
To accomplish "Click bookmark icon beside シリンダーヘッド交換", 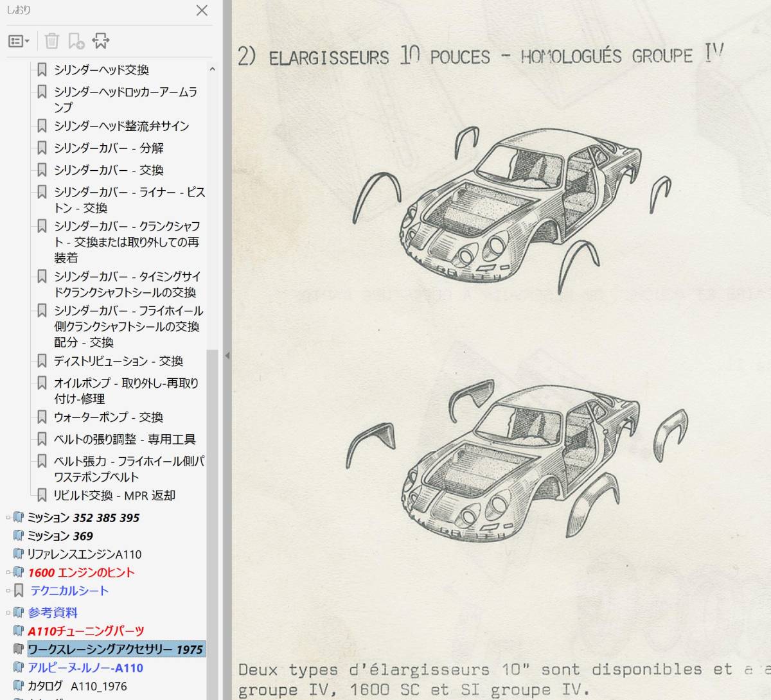I will tap(42, 69).
